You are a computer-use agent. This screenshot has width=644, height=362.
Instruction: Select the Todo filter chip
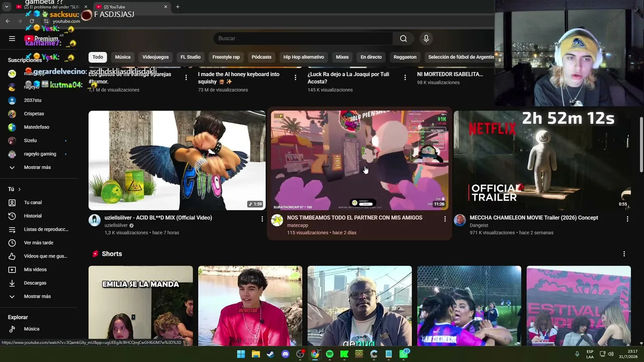pos(98,57)
